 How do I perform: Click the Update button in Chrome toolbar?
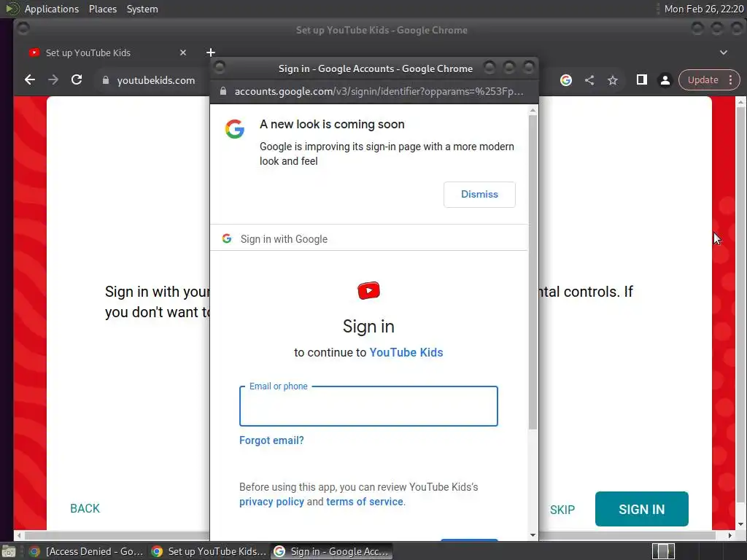click(x=703, y=80)
